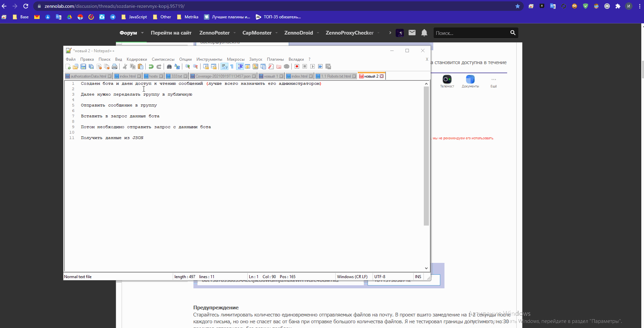The height and width of the screenshot is (328, 644).
Task: Open the JavaScript bookmarks folder
Action: [134, 17]
